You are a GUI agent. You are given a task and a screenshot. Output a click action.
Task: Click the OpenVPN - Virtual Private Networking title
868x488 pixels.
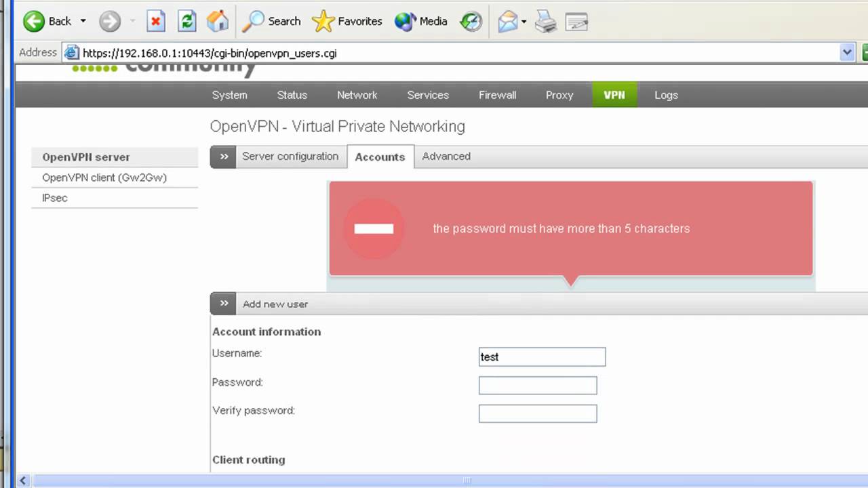pos(338,127)
